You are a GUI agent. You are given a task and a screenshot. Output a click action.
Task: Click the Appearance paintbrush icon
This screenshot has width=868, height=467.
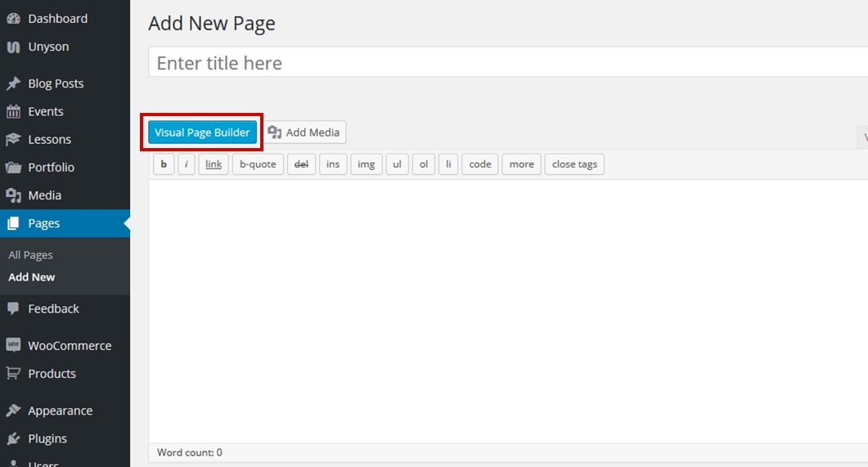pos(13,411)
